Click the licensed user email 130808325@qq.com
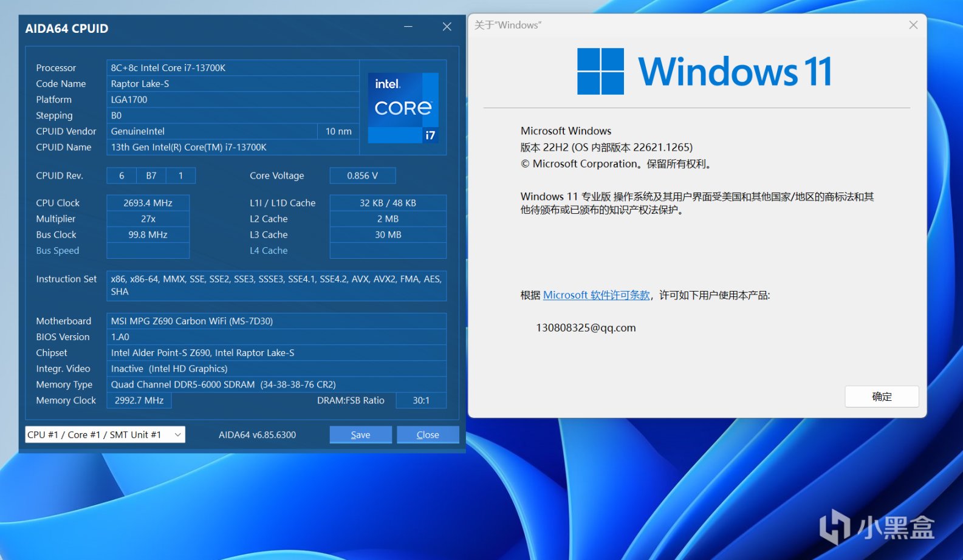This screenshot has width=963, height=560. [586, 327]
